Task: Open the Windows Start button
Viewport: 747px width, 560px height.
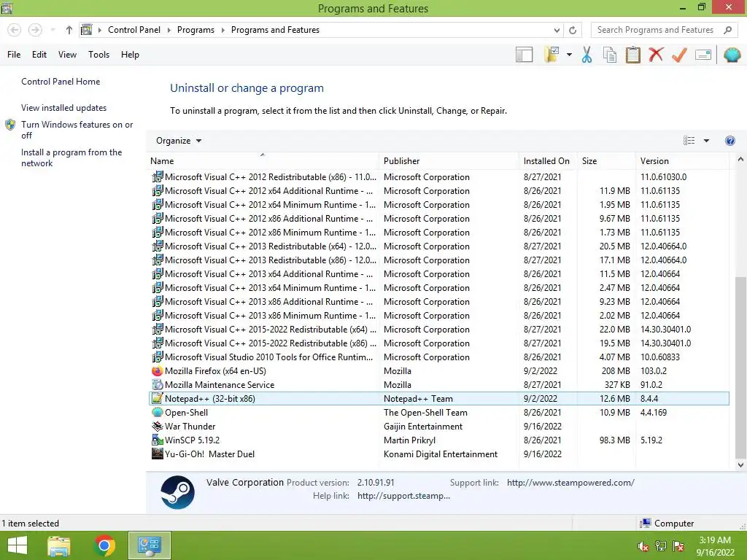Action: tap(18, 545)
